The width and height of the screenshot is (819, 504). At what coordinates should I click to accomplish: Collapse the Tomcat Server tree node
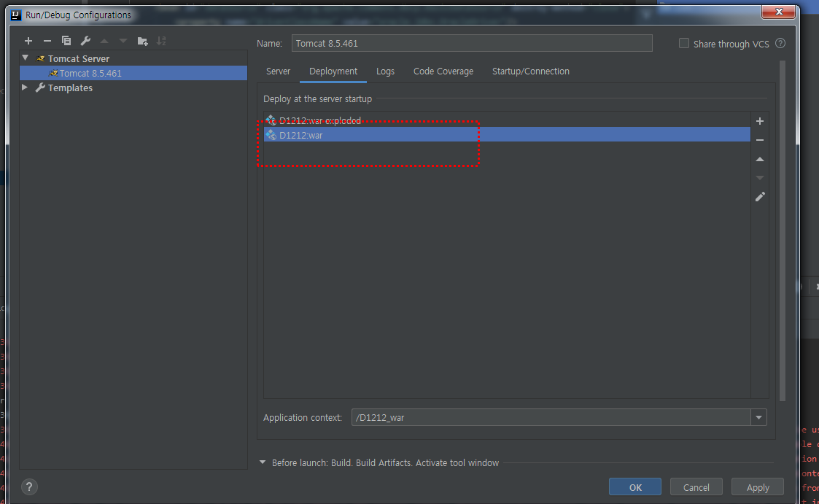(25, 58)
